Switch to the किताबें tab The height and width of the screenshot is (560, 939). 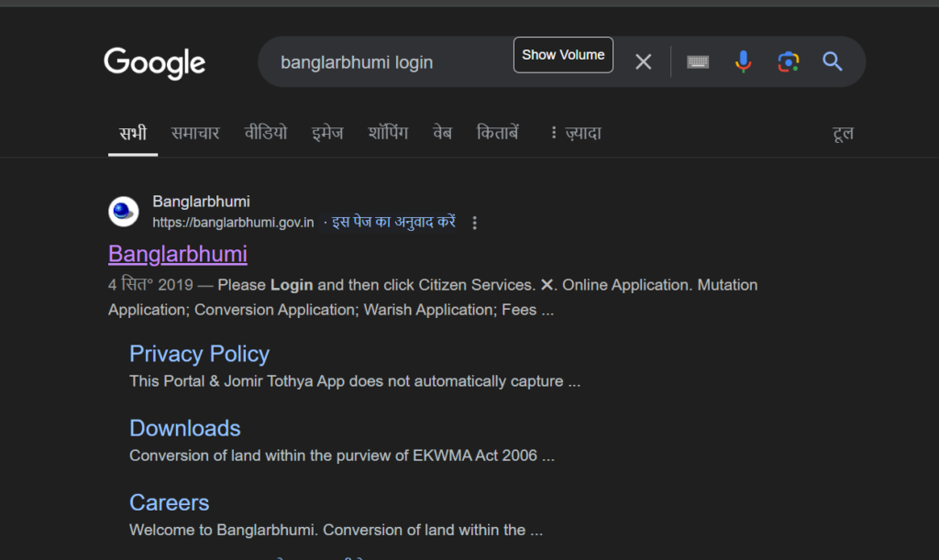coord(498,133)
